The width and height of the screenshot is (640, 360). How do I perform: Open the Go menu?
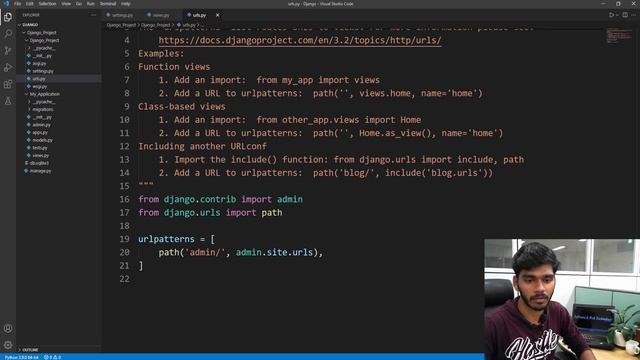pos(79,4)
